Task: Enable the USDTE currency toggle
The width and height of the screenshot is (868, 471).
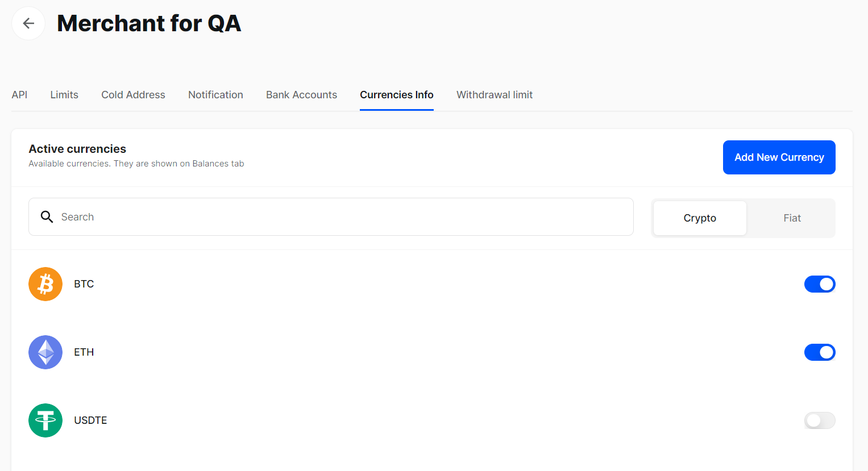Action: (x=819, y=420)
